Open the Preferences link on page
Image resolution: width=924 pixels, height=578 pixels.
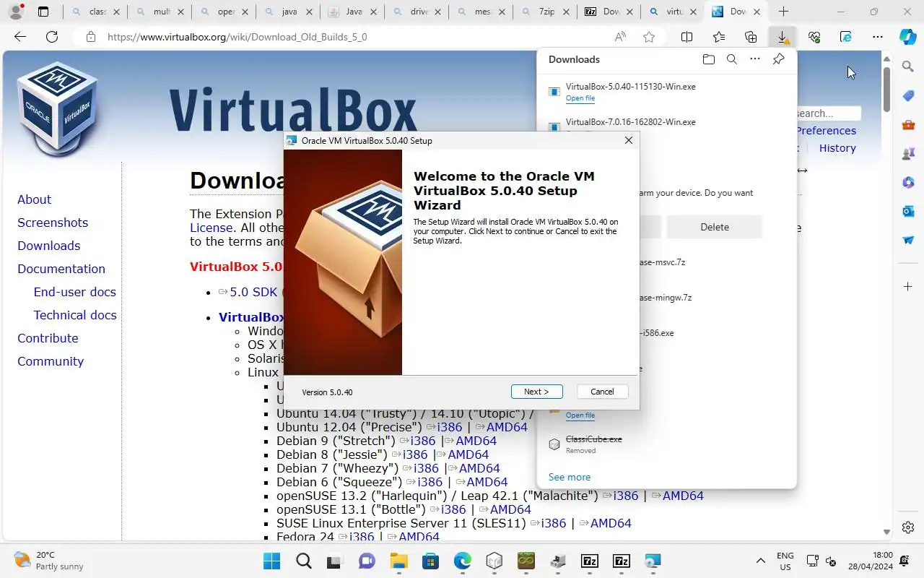pos(827,131)
